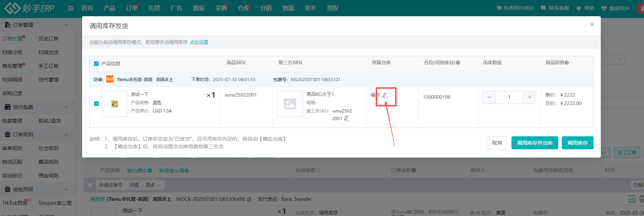Image resolution: width=644 pixels, height=216 pixels.
Task: Click the 订单金额 help icon
Action: click(x=414, y=170)
